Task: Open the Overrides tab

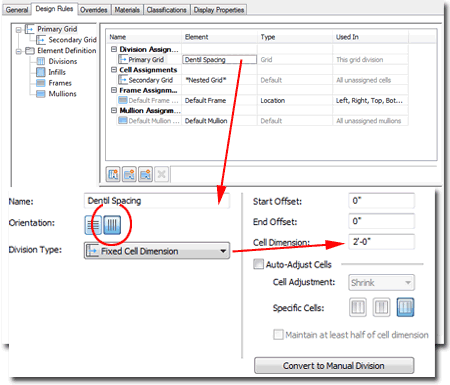Action: [94, 10]
